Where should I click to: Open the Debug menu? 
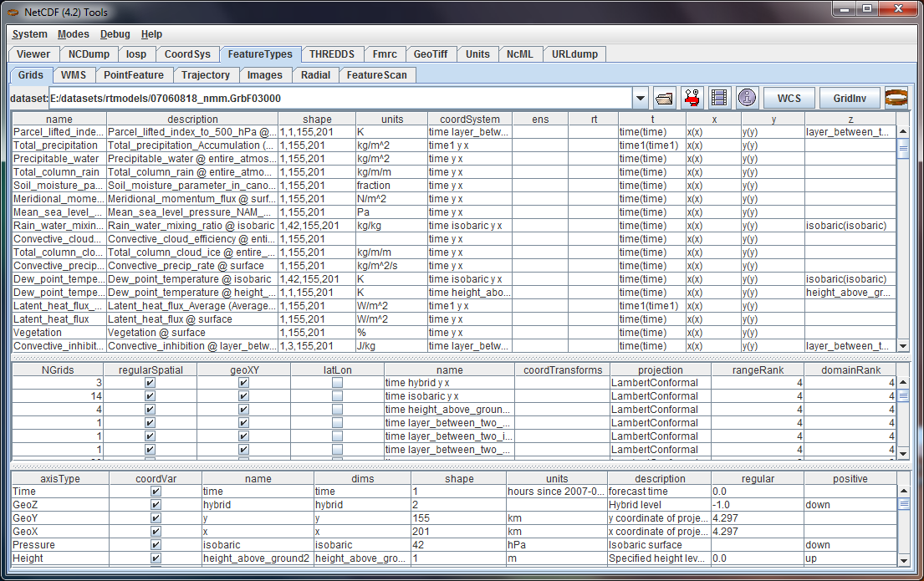pos(115,34)
